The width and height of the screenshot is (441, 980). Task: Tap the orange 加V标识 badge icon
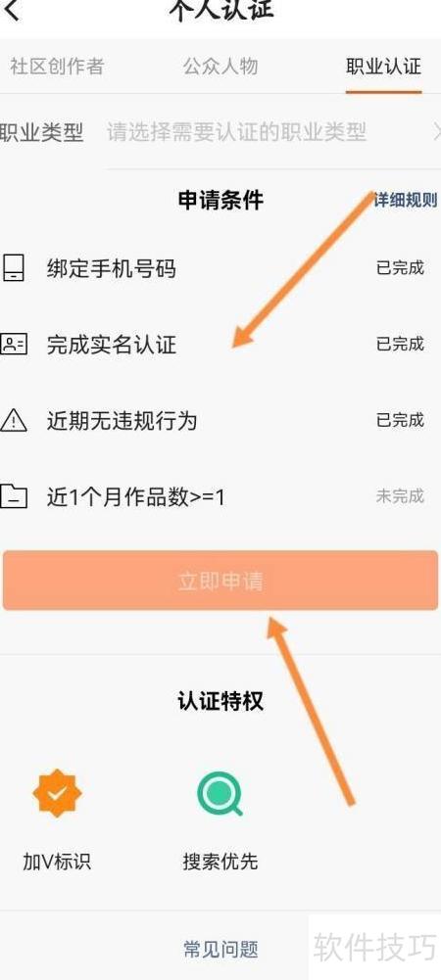click(57, 793)
